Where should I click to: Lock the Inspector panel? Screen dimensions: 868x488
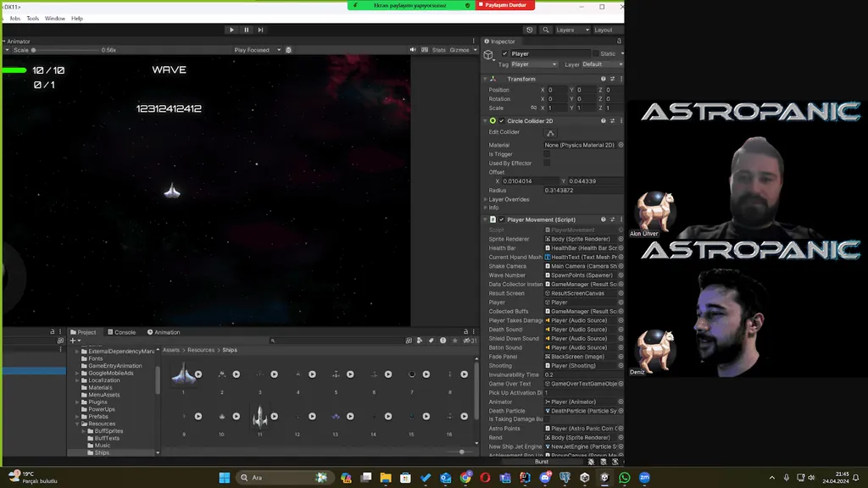tap(619, 41)
